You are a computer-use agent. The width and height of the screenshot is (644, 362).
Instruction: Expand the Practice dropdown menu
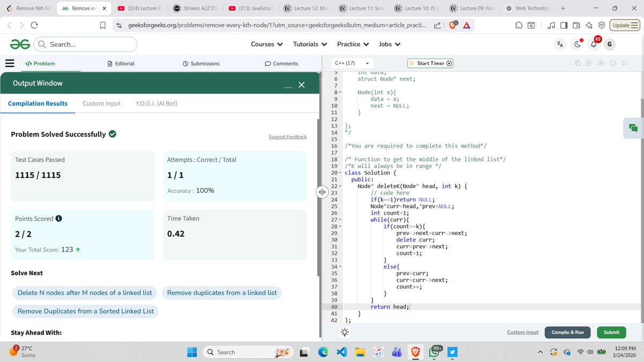tap(353, 44)
